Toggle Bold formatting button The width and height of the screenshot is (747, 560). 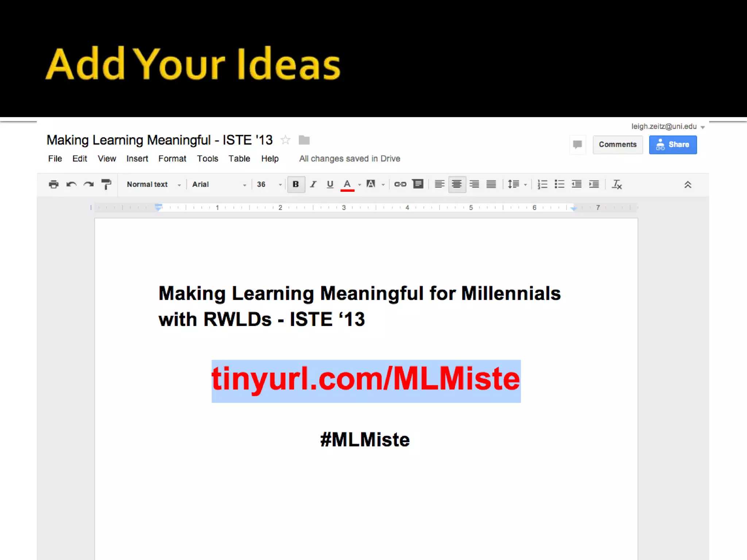pos(296,184)
